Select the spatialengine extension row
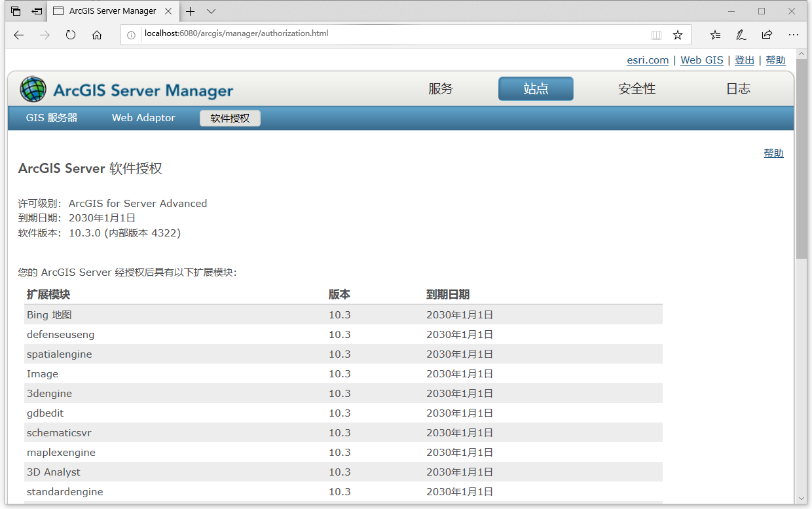The image size is (812, 509). [344, 354]
